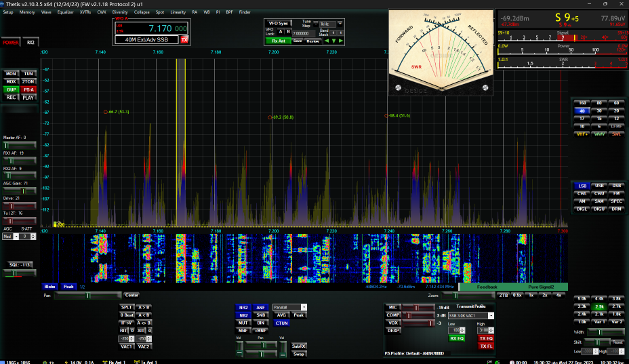The height and width of the screenshot is (364, 629).
Task: Open the Linearity menu
Action: (x=178, y=12)
